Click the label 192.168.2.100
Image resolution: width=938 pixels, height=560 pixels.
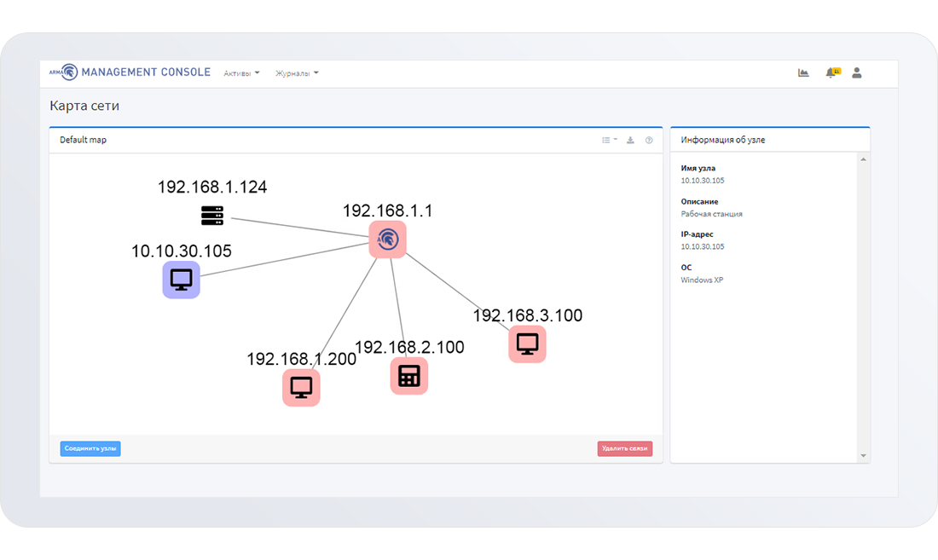pyautogui.click(x=409, y=347)
